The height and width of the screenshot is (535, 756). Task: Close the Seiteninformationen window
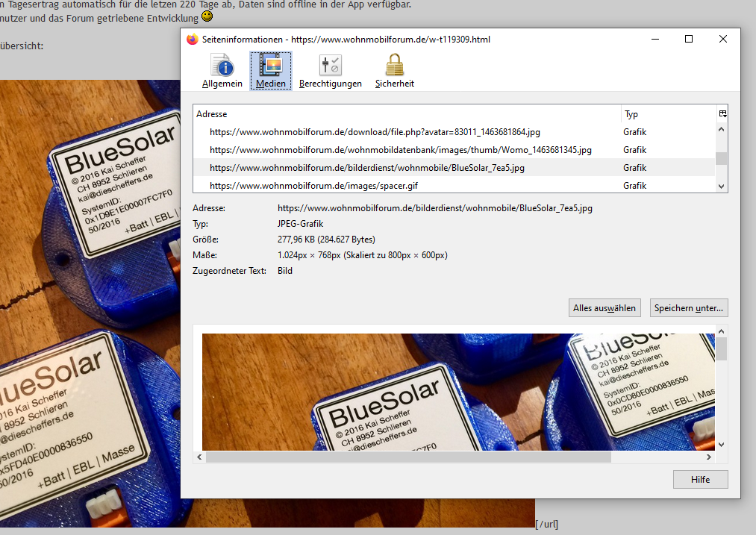point(722,39)
